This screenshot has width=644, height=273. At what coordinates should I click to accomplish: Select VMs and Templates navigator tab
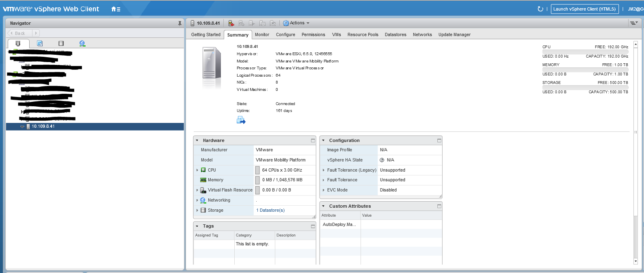point(39,43)
